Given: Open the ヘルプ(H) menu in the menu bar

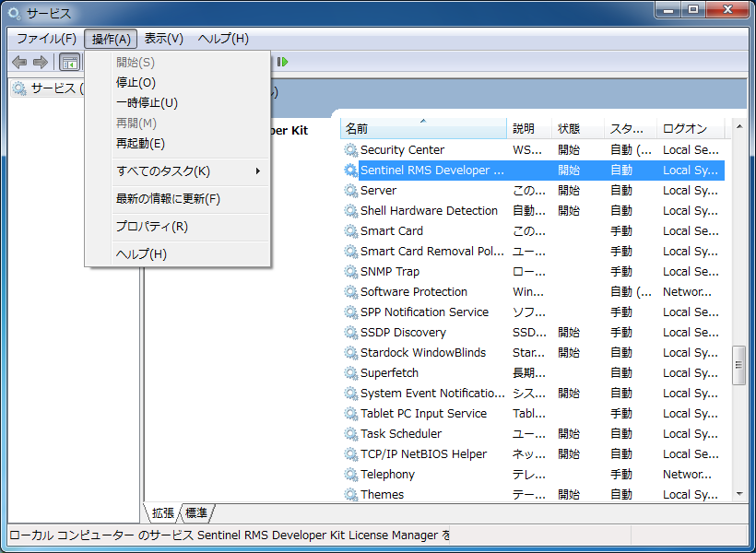Looking at the screenshot, I should point(223,39).
